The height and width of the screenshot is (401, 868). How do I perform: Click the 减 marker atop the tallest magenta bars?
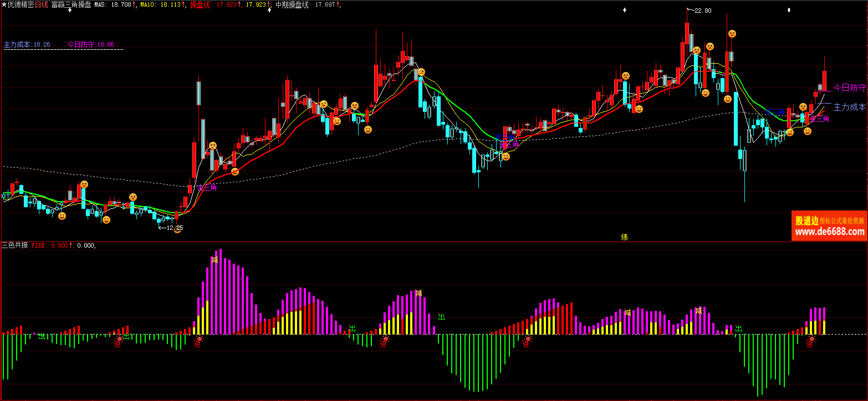[x=215, y=259]
